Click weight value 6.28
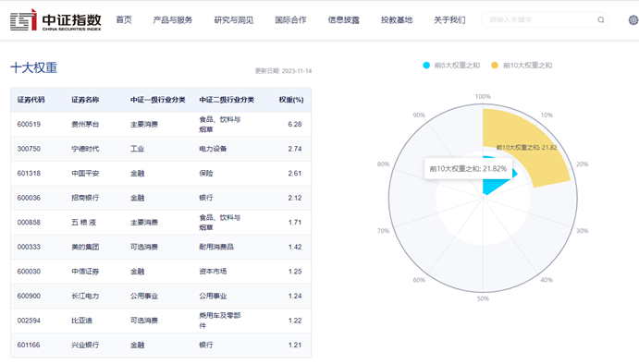The height and width of the screenshot is (364, 639). (x=295, y=124)
